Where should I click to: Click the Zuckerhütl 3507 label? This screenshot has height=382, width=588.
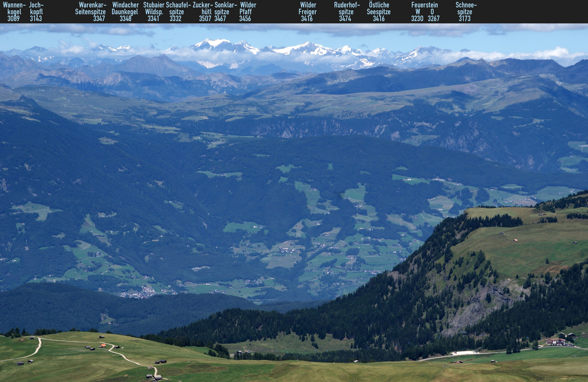[203, 12]
